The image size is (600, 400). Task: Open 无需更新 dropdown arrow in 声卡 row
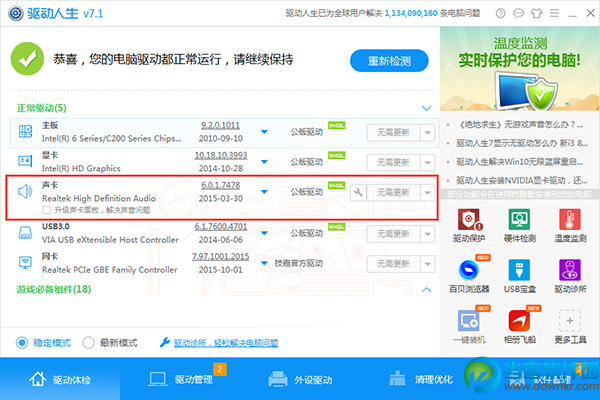(x=427, y=193)
